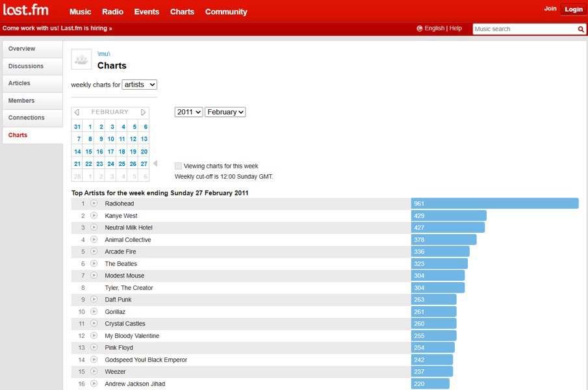The height and width of the screenshot is (390, 588).
Task: Play Gorillaz via play icon
Action: point(94,311)
